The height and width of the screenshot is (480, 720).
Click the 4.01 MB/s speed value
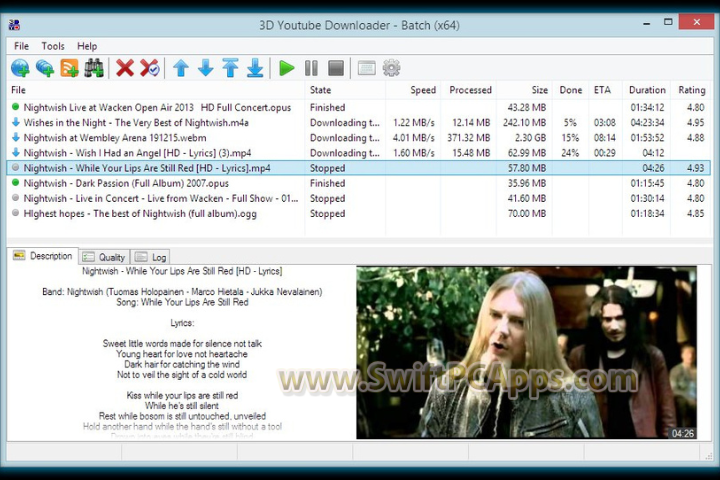coord(414,138)
